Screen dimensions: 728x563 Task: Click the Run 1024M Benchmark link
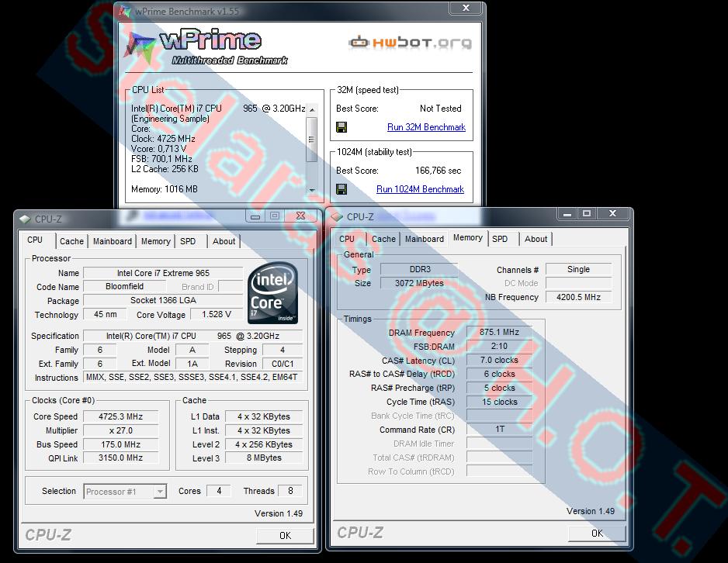[x=420, y=189]
